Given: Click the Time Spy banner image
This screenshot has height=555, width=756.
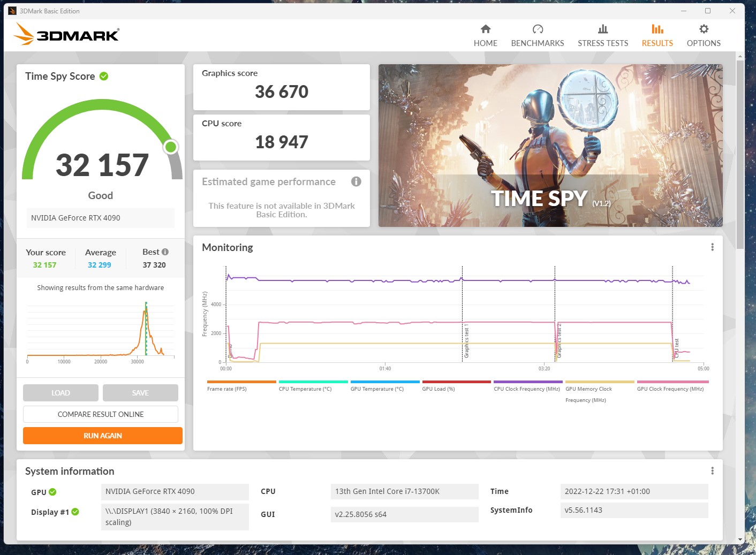Looking at the screenshot, I should click(550, 146).
